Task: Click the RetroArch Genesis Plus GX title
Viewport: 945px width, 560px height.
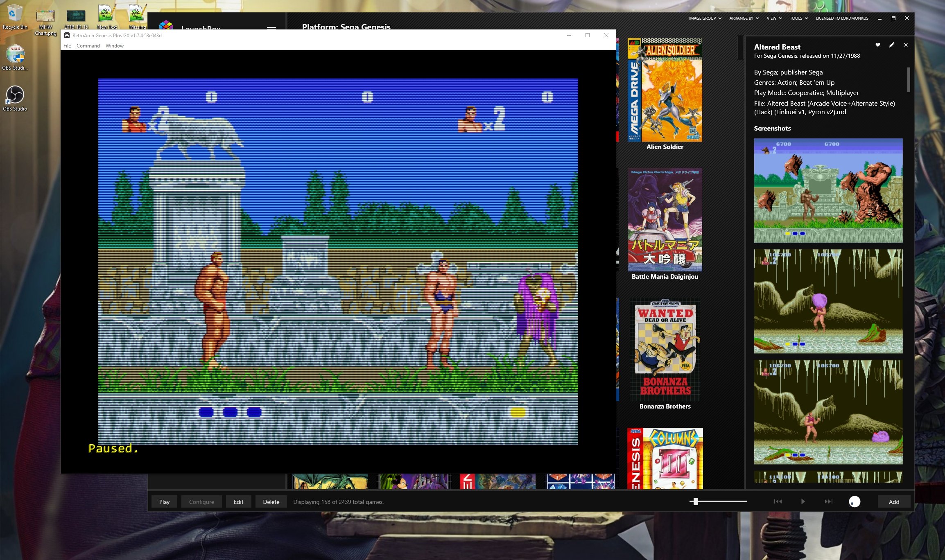Action: 117,36
